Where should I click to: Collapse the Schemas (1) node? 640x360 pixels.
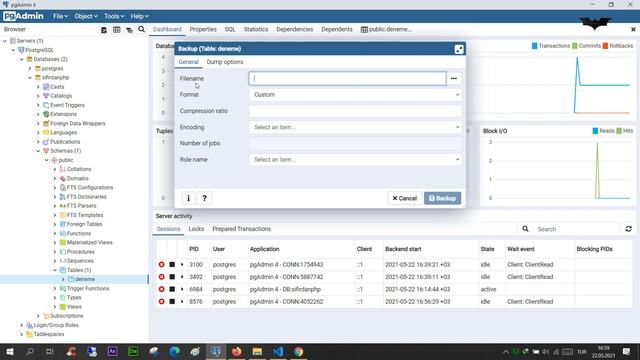point(38,151)
